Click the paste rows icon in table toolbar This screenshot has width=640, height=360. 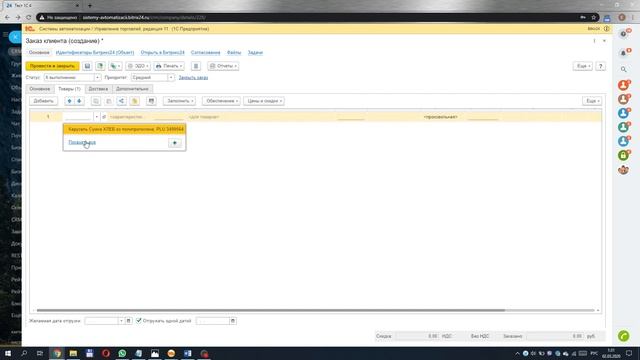click(109, 101)
